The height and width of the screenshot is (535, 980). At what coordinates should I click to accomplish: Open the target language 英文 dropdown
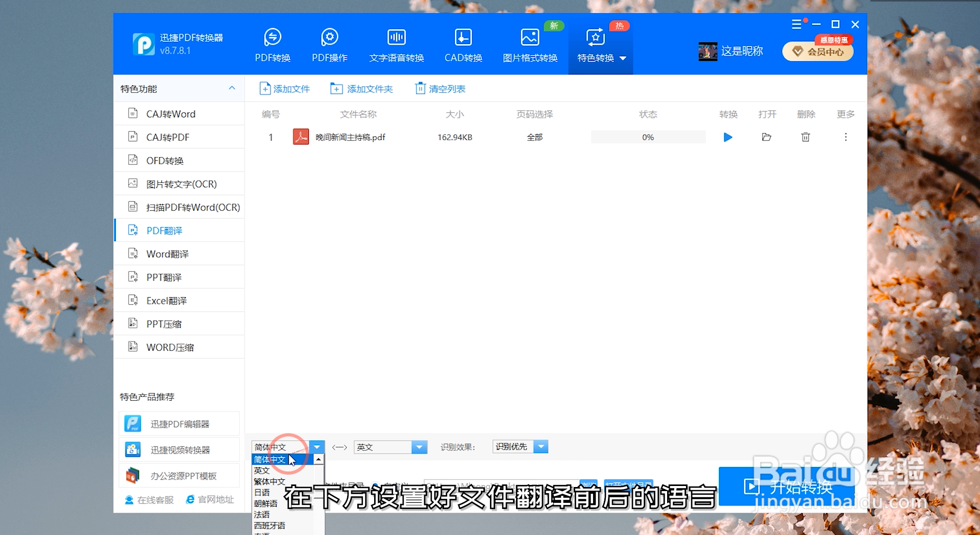click(390, 447)
